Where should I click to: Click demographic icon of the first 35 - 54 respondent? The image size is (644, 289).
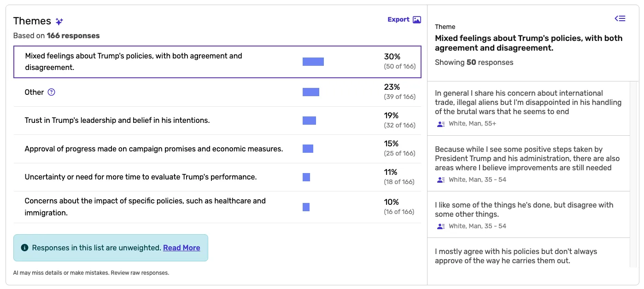click(x=441, y=180)
